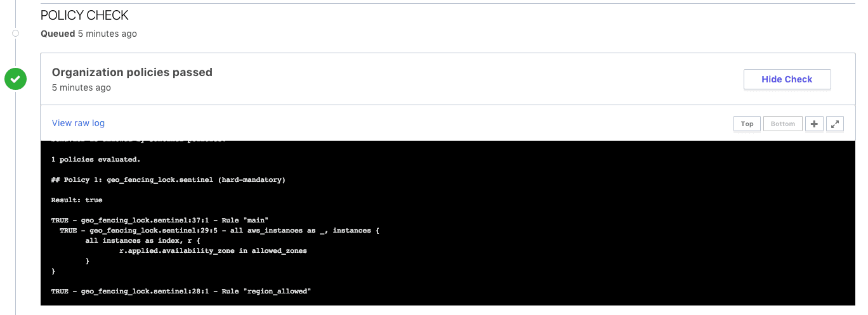Click the availability_zone in allowed_zones line
Image resolution: width=868 pixels, height=315 pixels.
213,251
